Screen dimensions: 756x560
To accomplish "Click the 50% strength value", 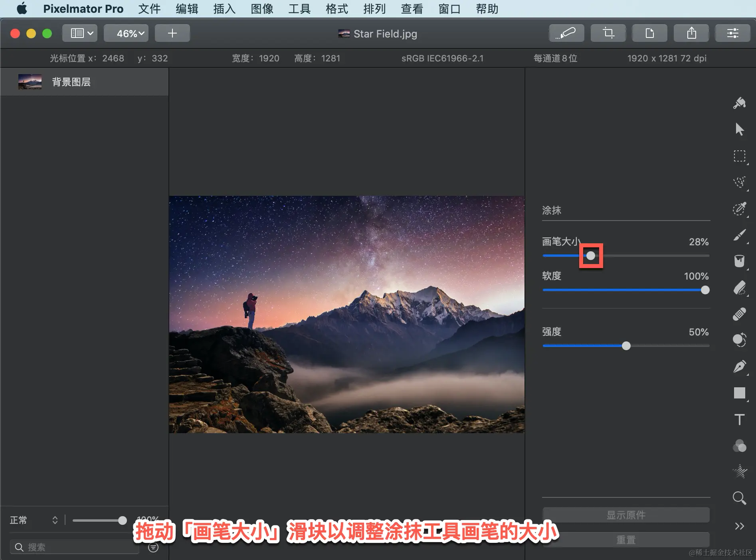I will tap(699, 332).
